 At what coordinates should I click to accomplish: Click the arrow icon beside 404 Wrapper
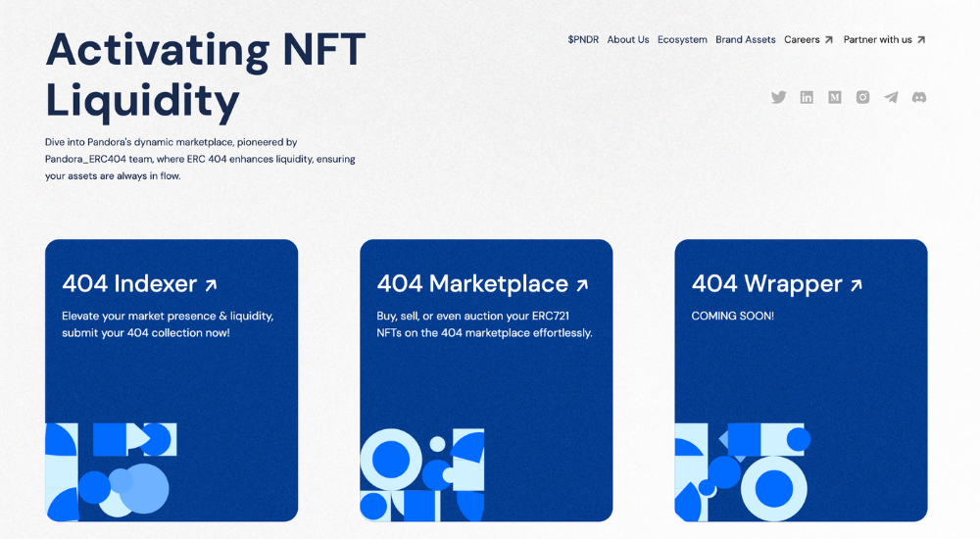[856, 285]
